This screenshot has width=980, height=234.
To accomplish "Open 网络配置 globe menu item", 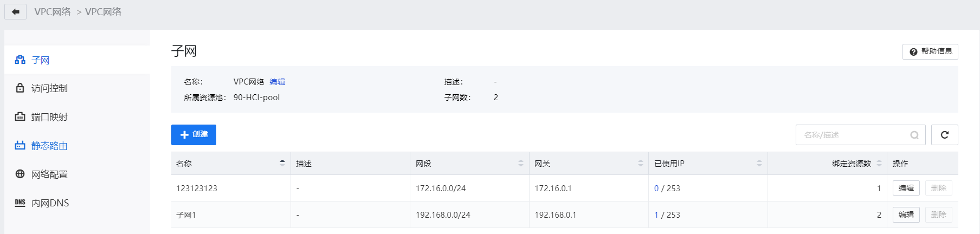I will tap(77, 174).
